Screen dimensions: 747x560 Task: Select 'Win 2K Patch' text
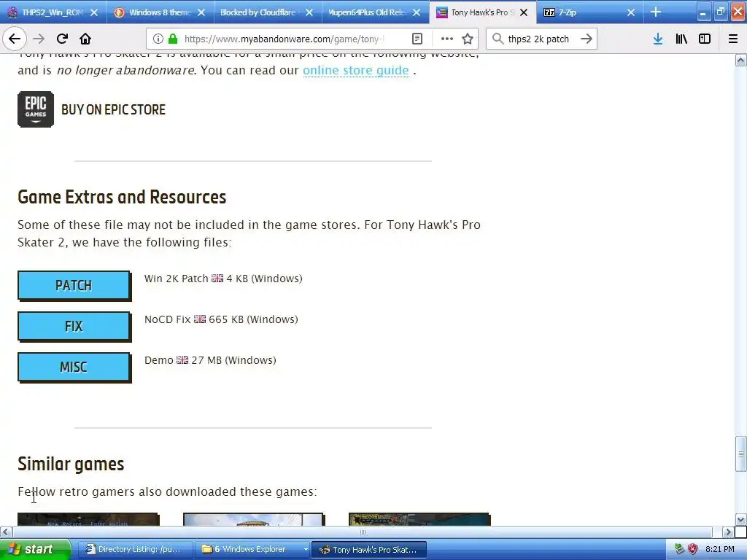177,279
